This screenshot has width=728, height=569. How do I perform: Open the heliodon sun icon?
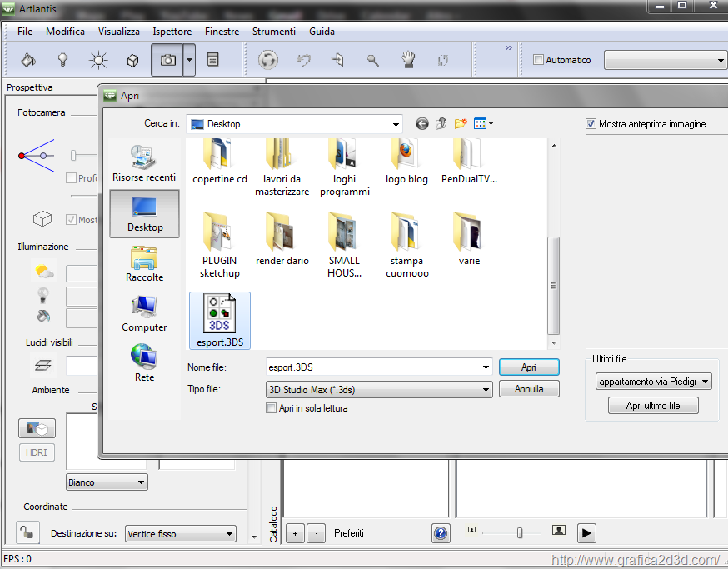click(99, 60)
